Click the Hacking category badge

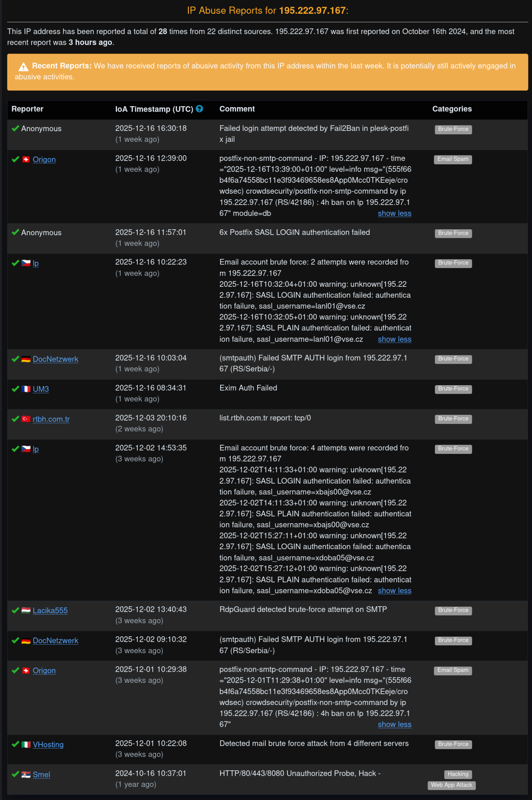coord(458,774)
